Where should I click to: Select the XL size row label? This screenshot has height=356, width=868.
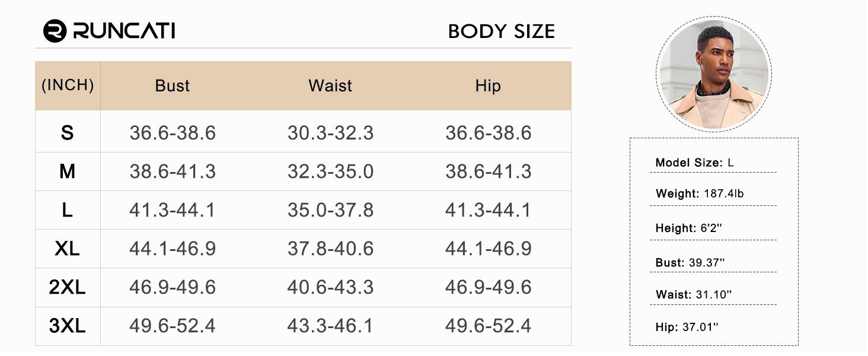coord(67,249)
